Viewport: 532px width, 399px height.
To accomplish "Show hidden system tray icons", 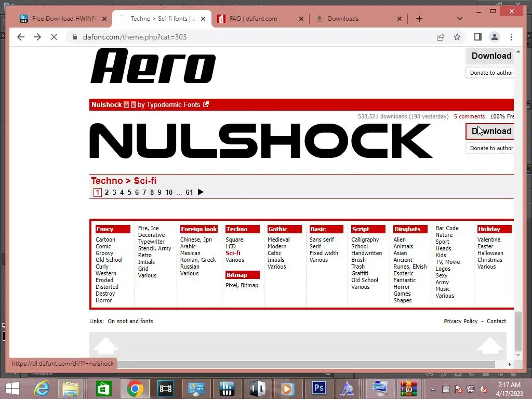I will click(433, 389).
